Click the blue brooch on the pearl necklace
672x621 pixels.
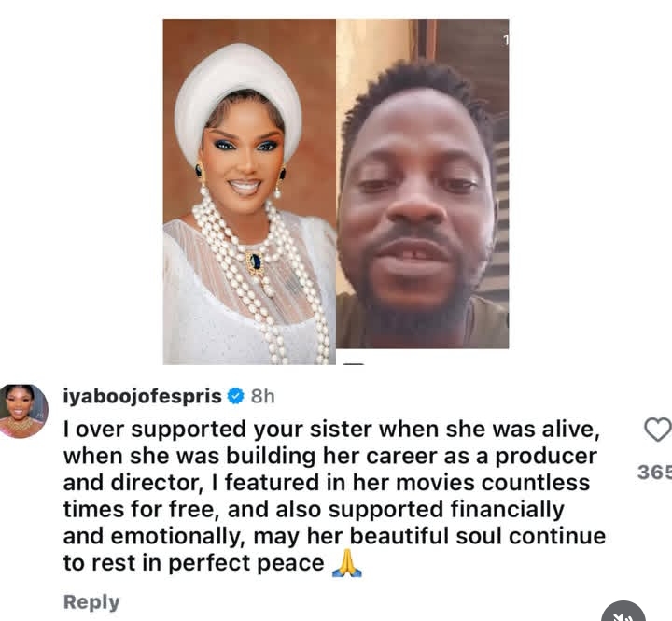[256, 261]
